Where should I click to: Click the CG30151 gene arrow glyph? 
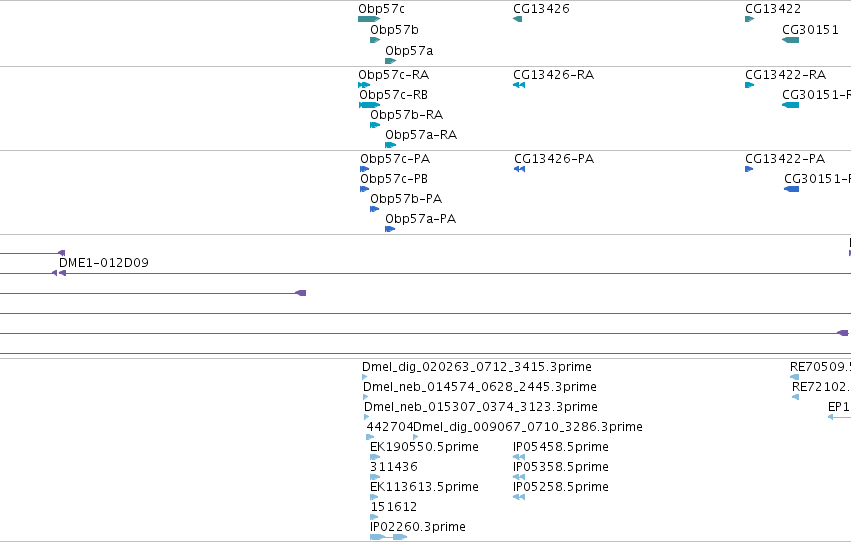[x=790, y=40]
